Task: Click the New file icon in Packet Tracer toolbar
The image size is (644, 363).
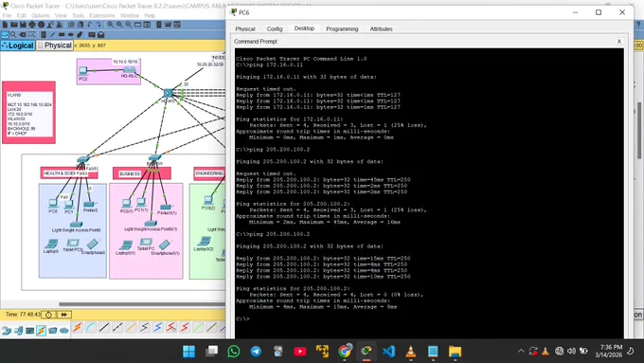Action: pyautogui.click(x=5, y=25)
